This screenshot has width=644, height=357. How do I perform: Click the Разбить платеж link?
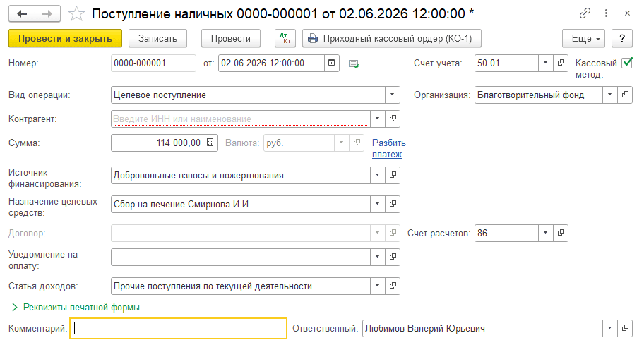pyautogui.click(x=388, y=149)
